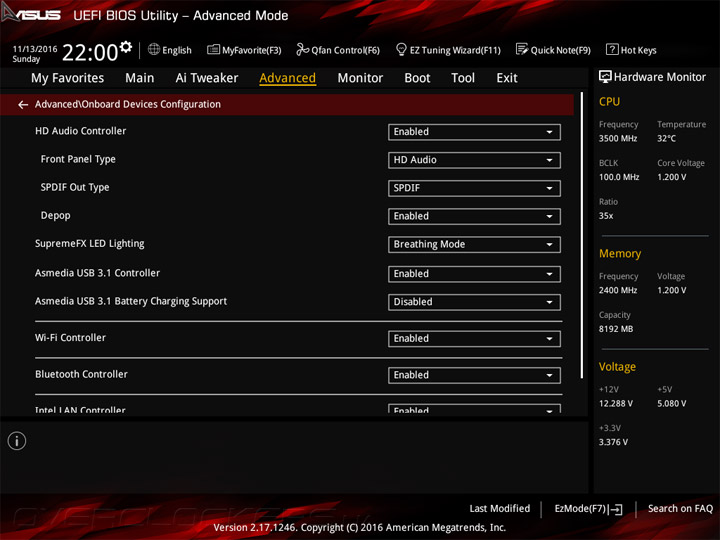Select Bluetooth Controller label
This screenshot has width=720, height=540.
point(81,374)
